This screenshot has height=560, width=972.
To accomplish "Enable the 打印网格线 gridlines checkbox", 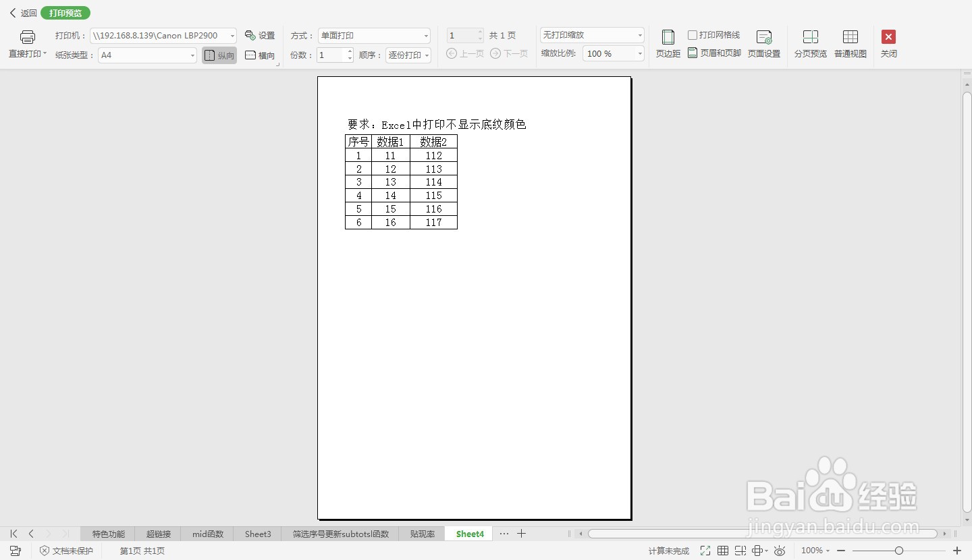I will coord(692,34).
